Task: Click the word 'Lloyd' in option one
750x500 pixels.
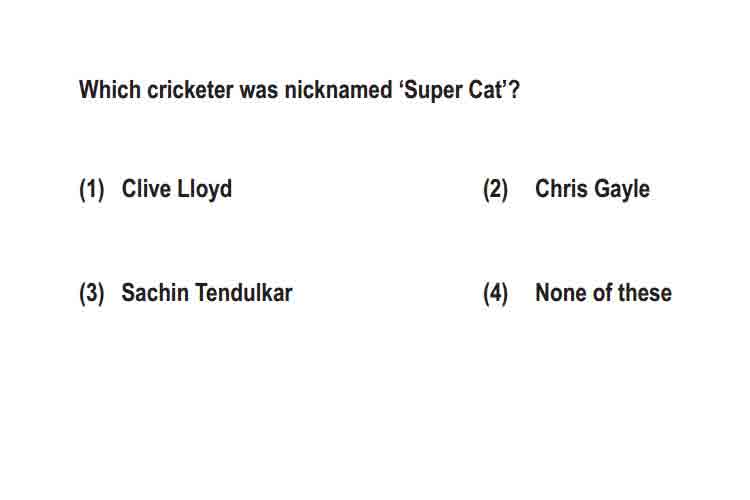Action: [x=204, y=189]
